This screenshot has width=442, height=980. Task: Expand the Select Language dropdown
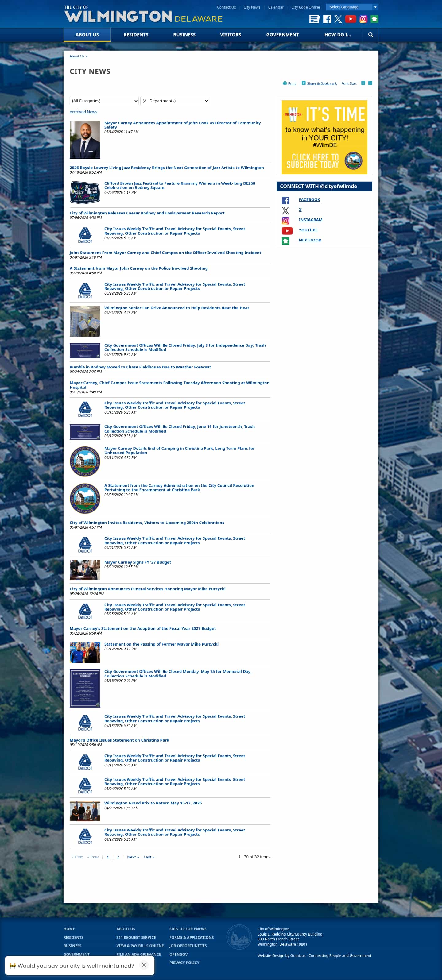pyautogui.click(x=352, y=7)
